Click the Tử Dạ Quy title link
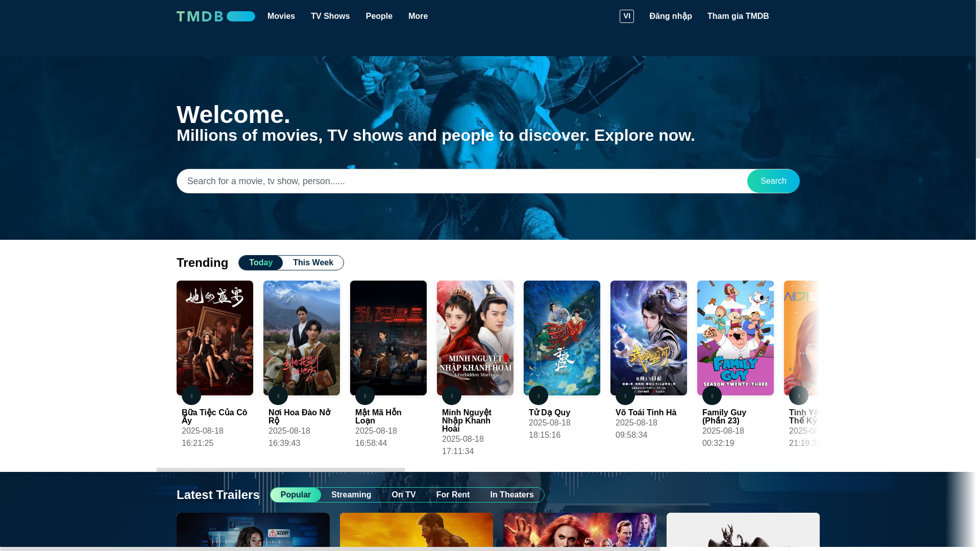 (550, 412)
